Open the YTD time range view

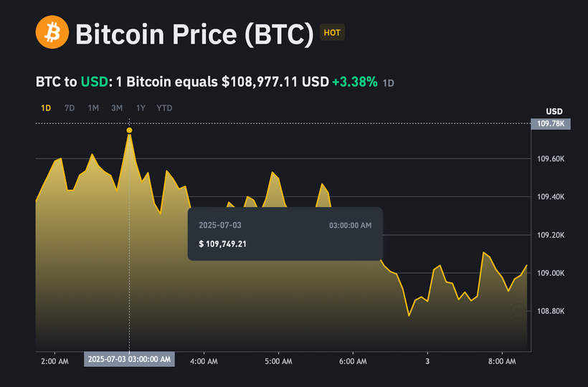coord(164,108)
